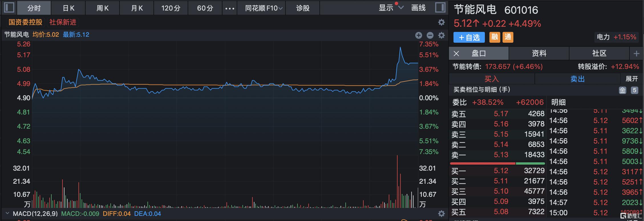Add stock with +自选 button
This screenshot has height=221, width=644.
pos(469,37)
